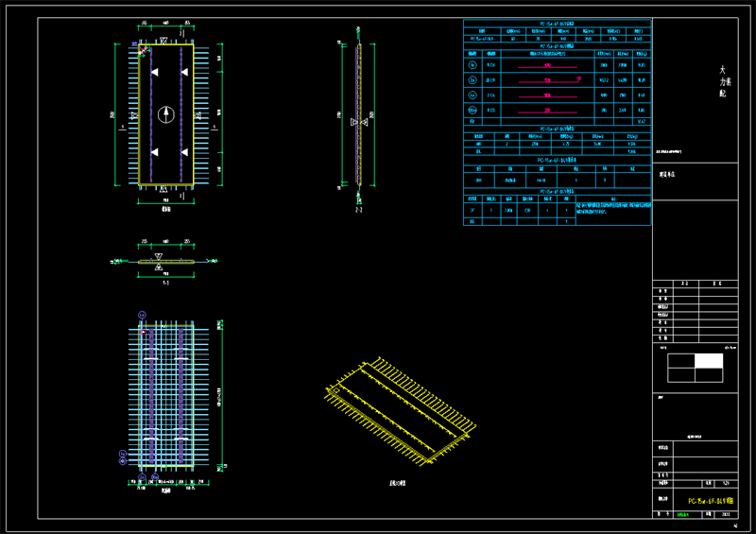Click the caption under the isometric view

398,483
